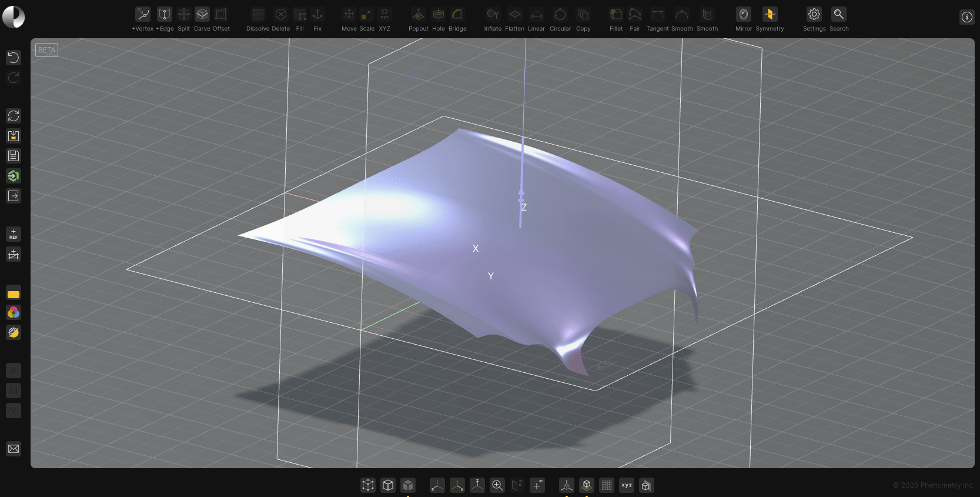The height and width of the screenshot is (497, 980).
Task: Toggle the grid display button
Action: [607, 485]
